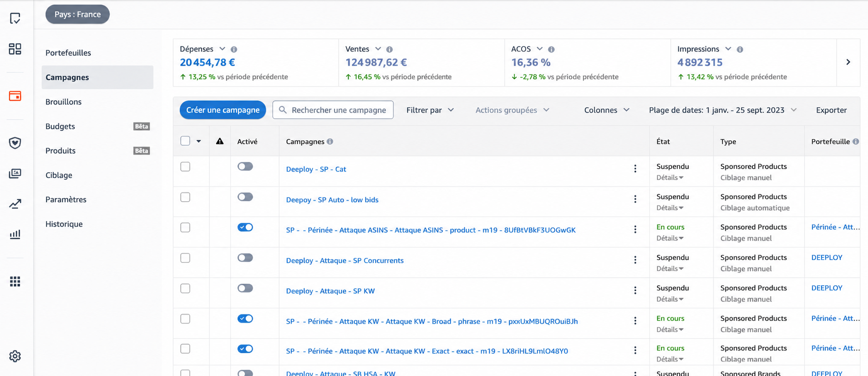Open the Filtrer par dropdown
This screenshot has width=868, height=376.
(430, 110)
